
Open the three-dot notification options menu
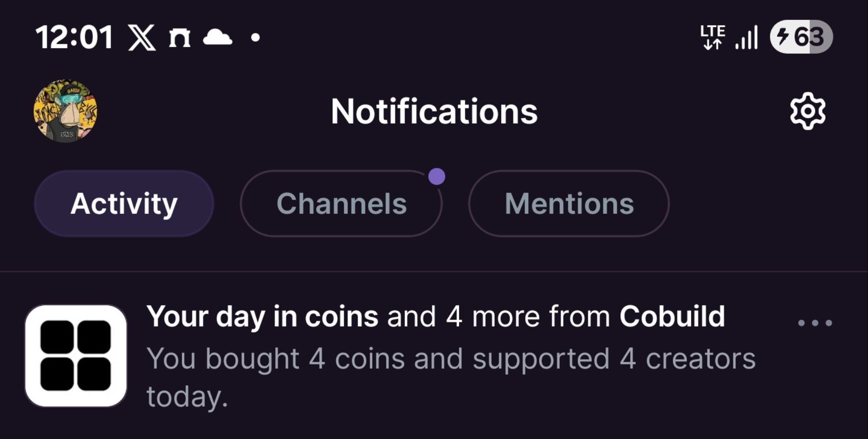815,322
